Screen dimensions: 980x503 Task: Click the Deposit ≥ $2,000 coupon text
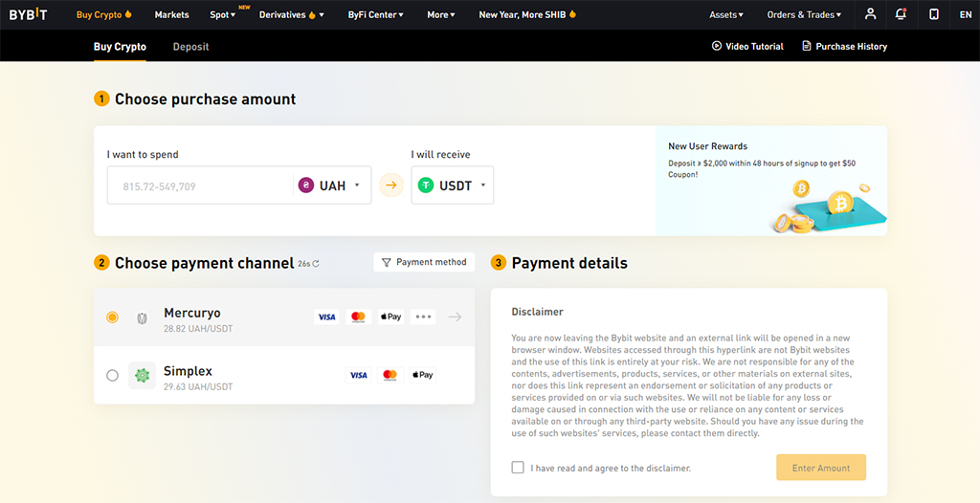point(762,168)
